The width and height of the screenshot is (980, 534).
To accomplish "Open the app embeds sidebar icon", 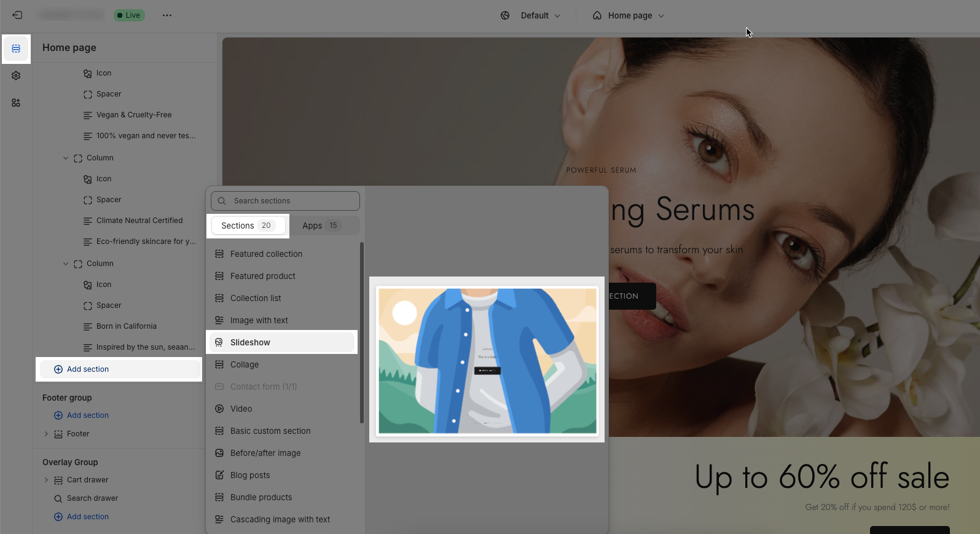I will click(16, 103).
